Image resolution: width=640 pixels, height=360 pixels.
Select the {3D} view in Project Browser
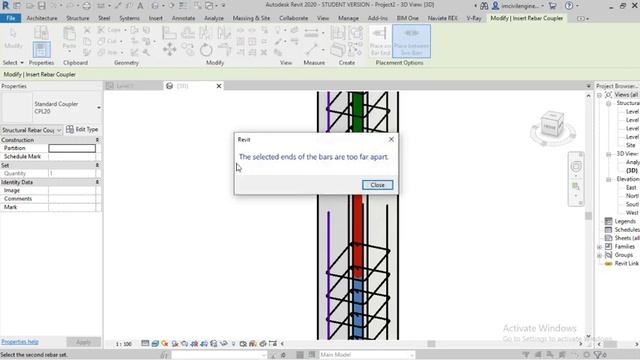point(631,171)
